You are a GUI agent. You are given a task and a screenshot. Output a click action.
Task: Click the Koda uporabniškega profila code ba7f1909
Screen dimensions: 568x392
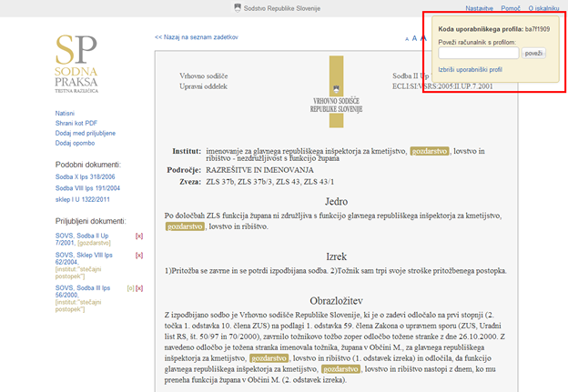point(537,29)
